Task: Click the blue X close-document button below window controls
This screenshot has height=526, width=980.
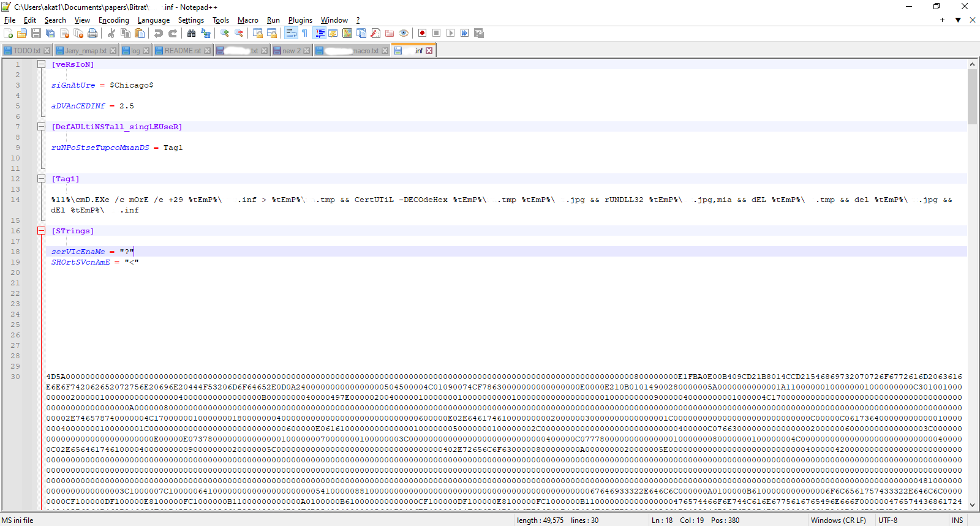Action: [x=973, y=20]
